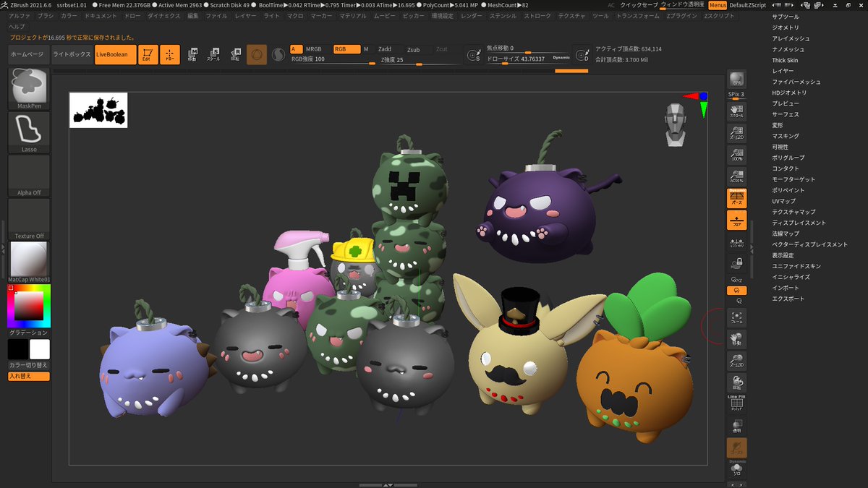Click the RGB強度 intensity slider
Image resolution: width=868 pixels, height=488 pixels.
(x=332, y=60)
